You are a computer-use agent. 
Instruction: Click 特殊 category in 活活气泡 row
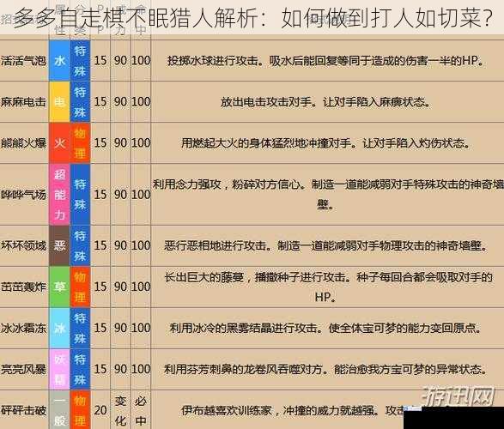80,60
